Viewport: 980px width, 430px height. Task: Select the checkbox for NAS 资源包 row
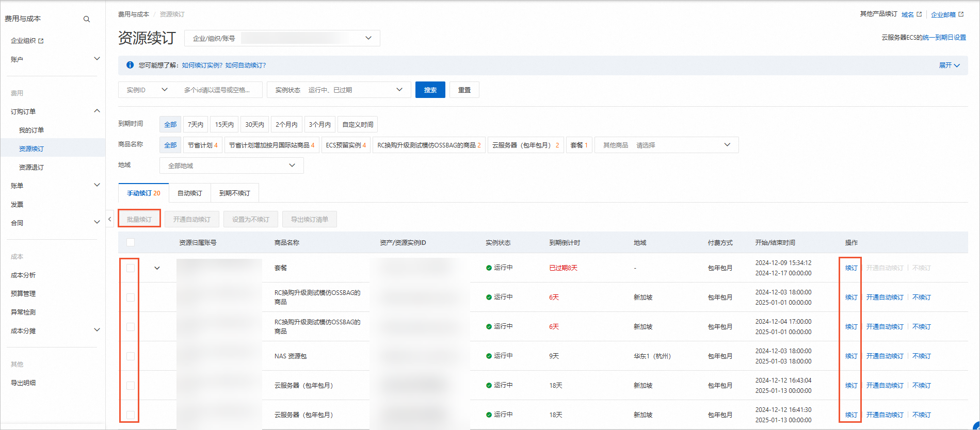click(x=131, y=356)
